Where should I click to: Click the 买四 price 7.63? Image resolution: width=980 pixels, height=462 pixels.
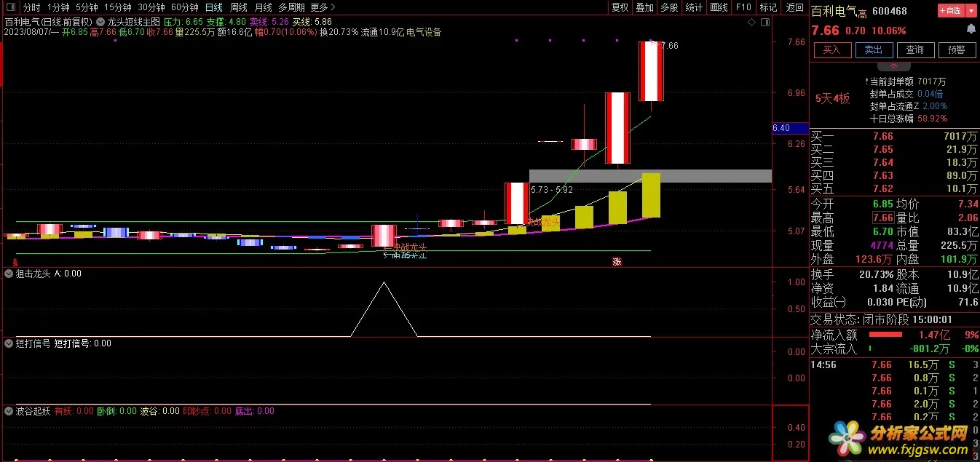pyautogui.click(x=882, y=175)
